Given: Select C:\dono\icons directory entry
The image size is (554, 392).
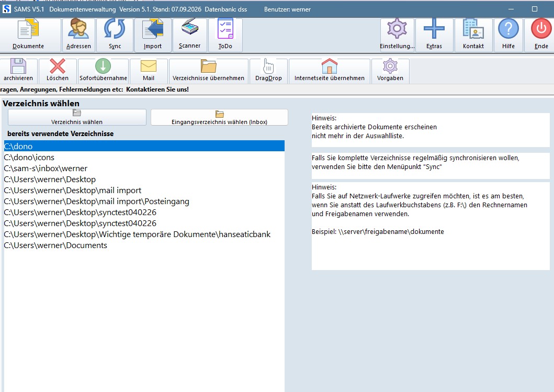Looking at the screenshot, I should pos(144,158).
